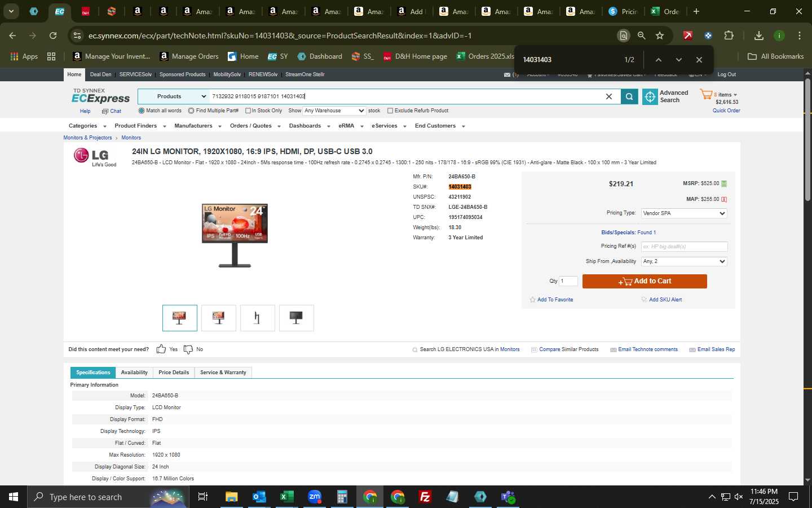Click the Chat icon link
Screen dimensions: 812x508
point(112,111)
